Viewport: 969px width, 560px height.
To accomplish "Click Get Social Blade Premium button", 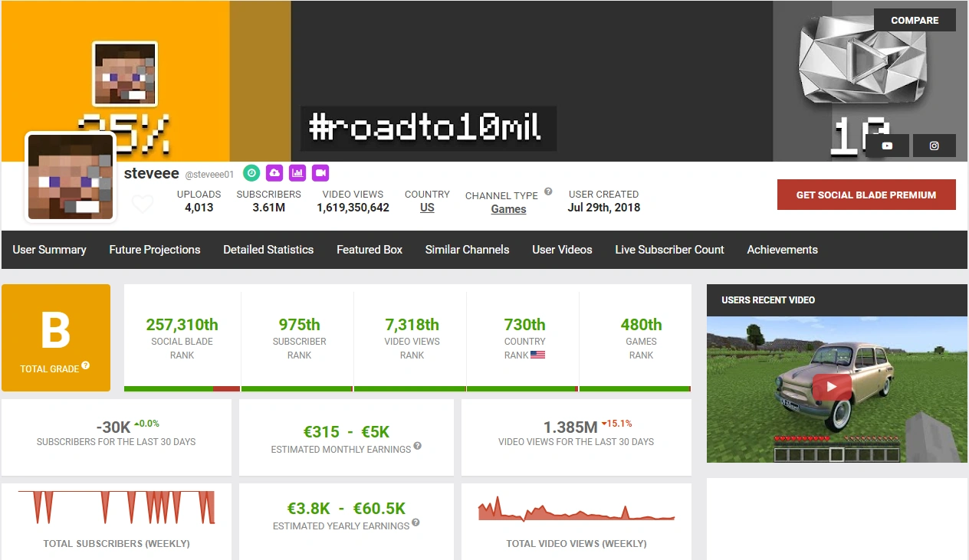I will pos(866,195).
